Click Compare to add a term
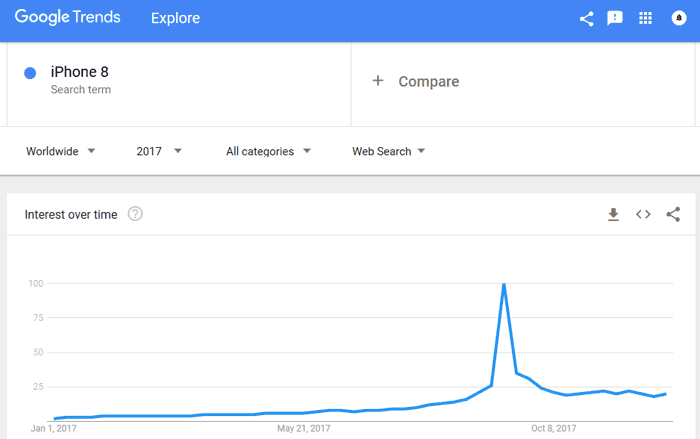700x439 pixels. click(429, 81)
